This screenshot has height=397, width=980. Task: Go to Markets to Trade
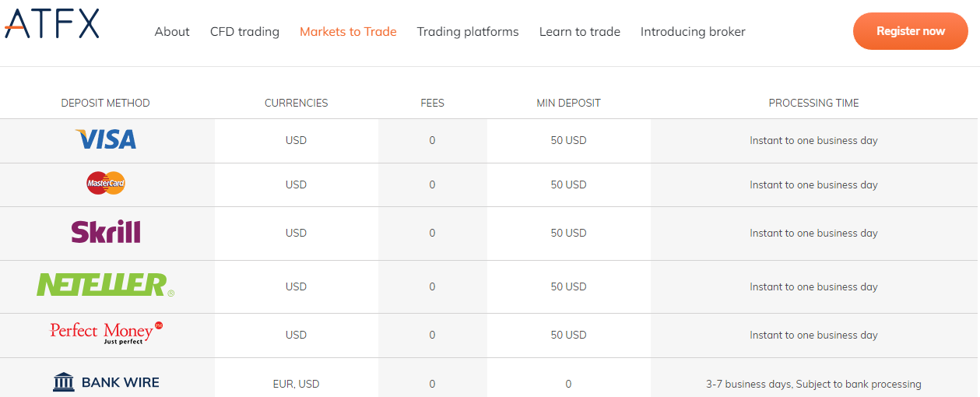coord(348,32)
